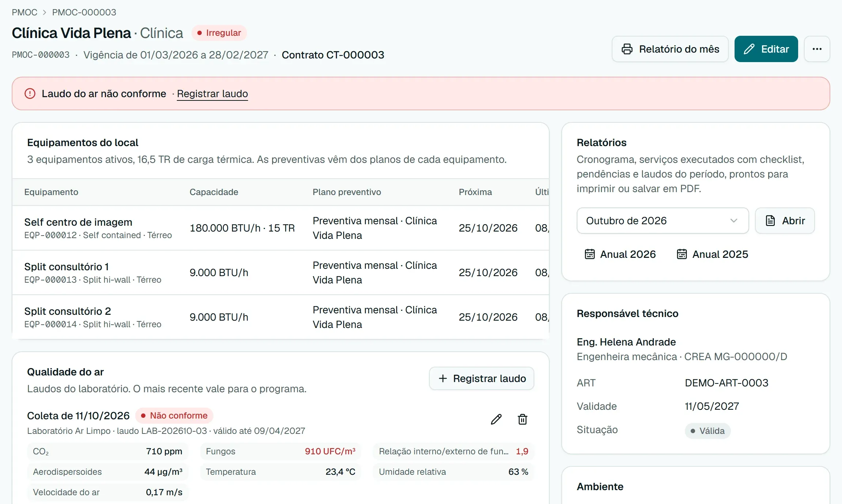
Task: Open the Contrato CT-000003 link
Action: 333,55
